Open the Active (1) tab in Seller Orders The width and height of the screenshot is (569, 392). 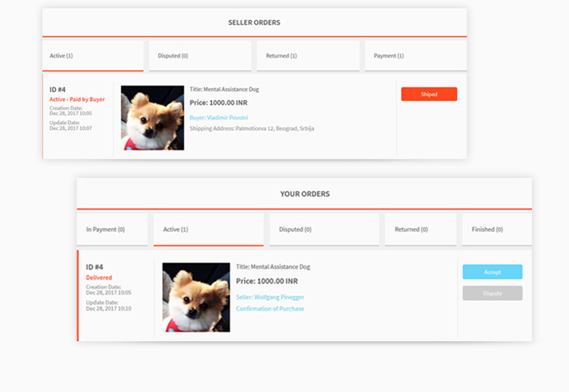point(93,56)
